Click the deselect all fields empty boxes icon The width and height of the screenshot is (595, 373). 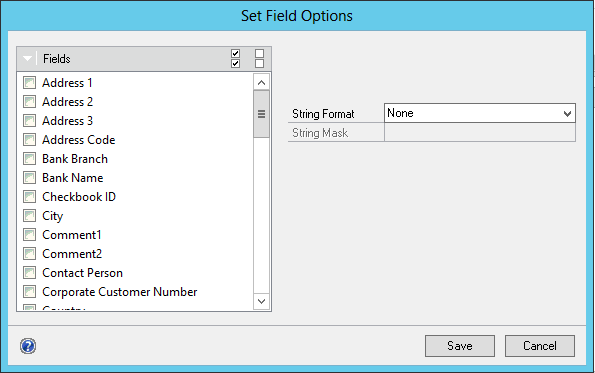pyautogui.click(x=259, y=58)
